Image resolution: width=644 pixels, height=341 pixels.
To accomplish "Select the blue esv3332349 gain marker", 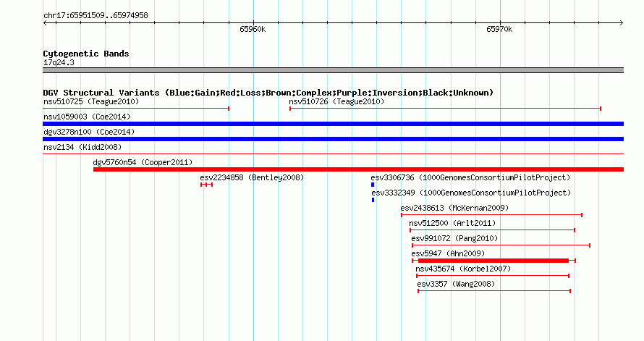I will click(373, 200).
